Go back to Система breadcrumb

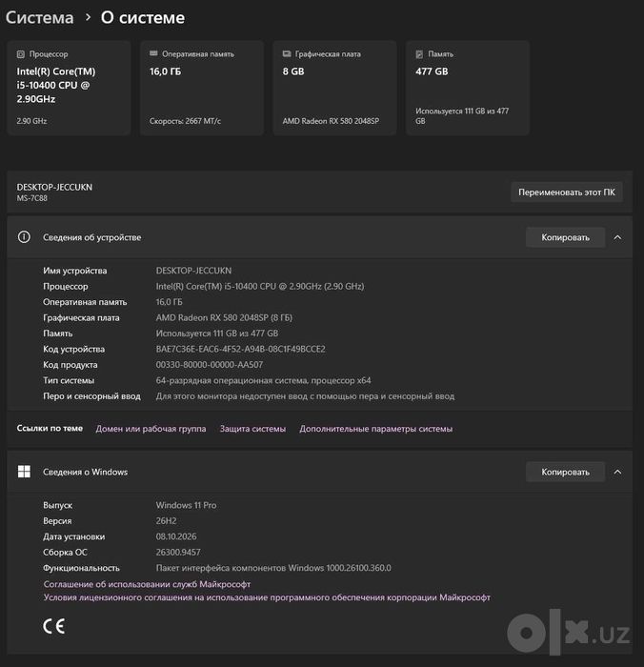40,18
